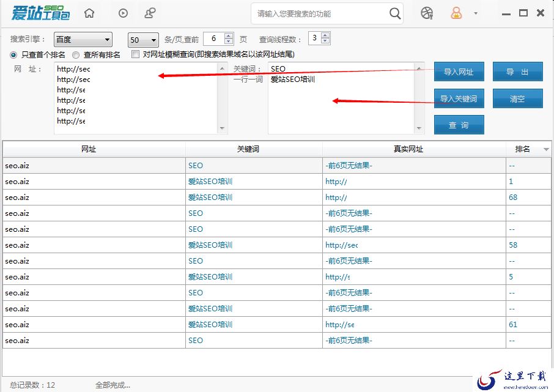Click the sort arrow beside 排名
Screen dimensions: 554x392
(546, 149)
